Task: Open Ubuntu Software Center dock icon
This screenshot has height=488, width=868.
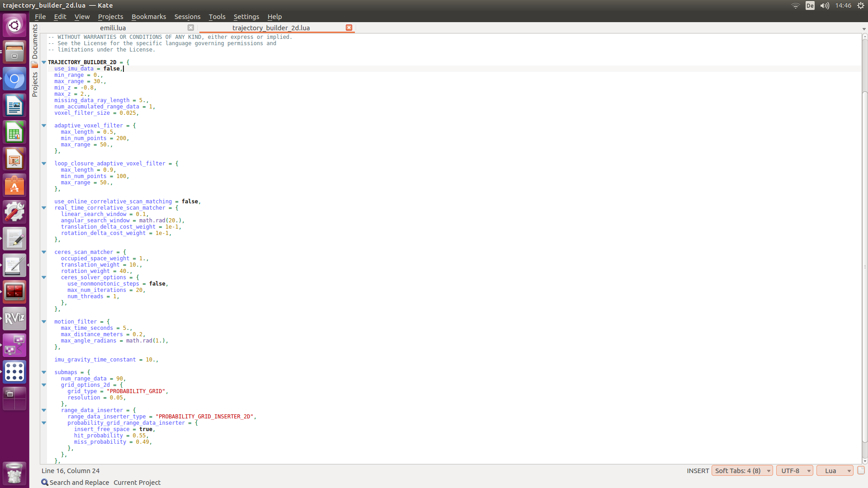Action: click(14, 186)
